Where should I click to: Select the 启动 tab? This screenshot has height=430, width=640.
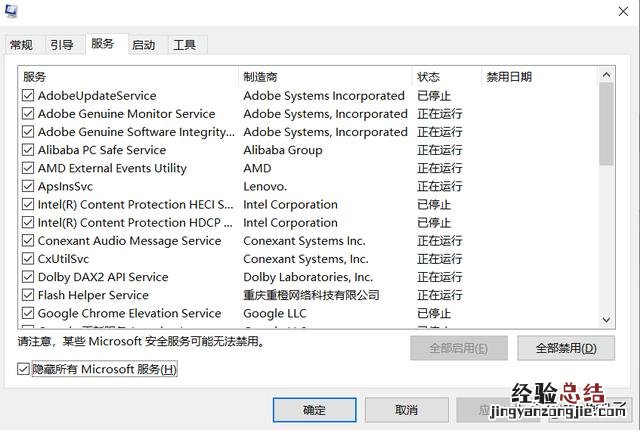pos(143,45)
